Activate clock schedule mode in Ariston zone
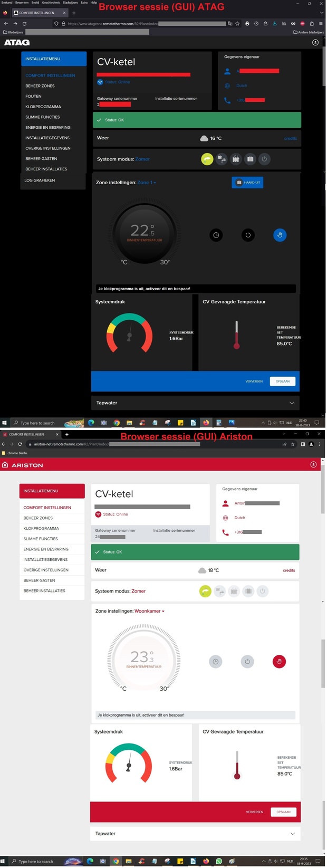The width and height of the screenshot is (327, 868). [216, 662]
